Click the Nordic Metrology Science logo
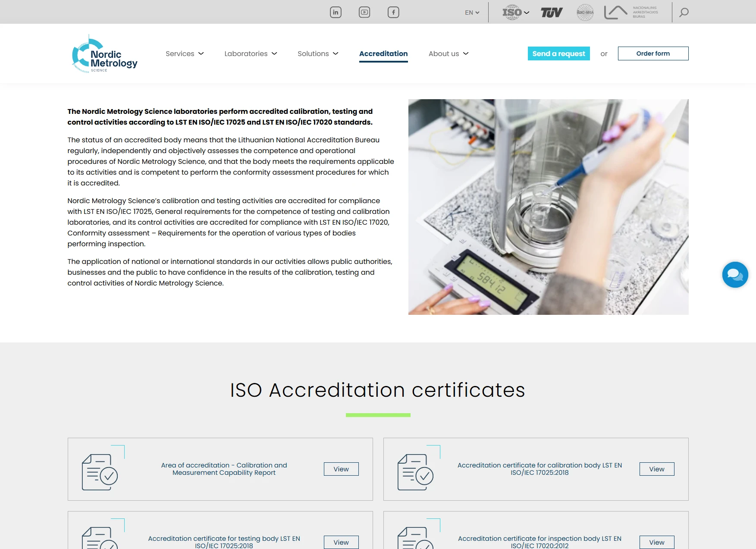Viewport: 756px width, 549px height. 105,54
